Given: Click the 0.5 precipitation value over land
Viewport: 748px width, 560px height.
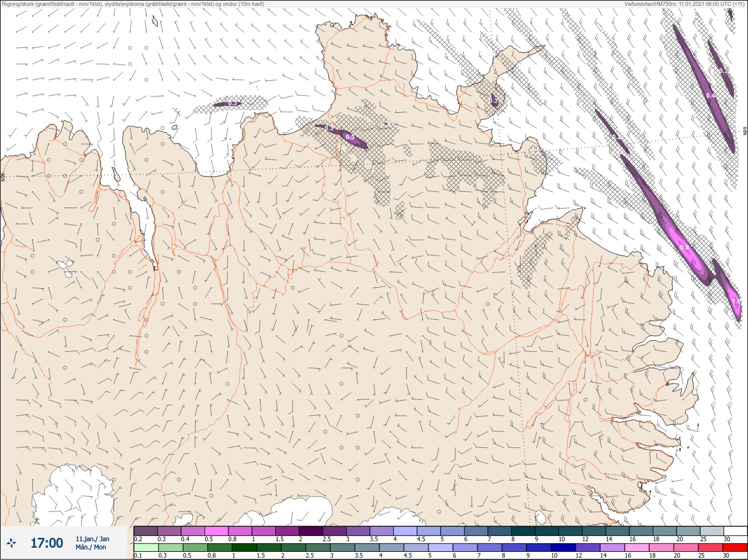Looking at the screenshot, I should 350,137.
